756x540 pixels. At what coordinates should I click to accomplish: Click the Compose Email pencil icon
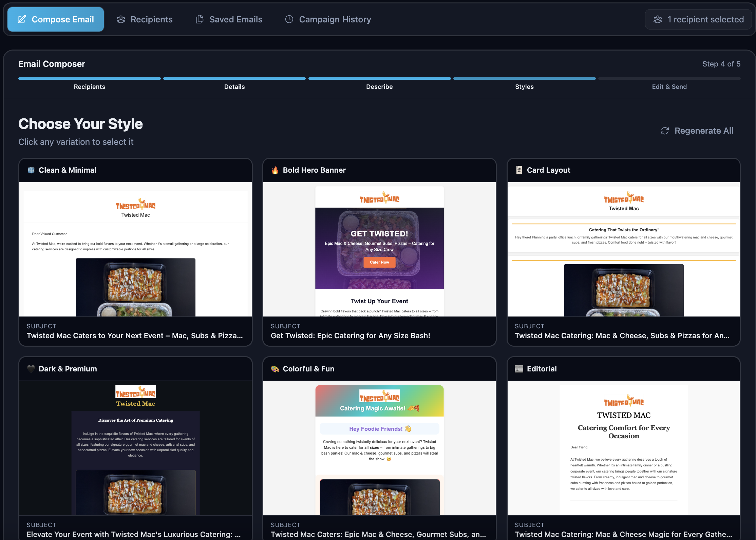(22, 19)
